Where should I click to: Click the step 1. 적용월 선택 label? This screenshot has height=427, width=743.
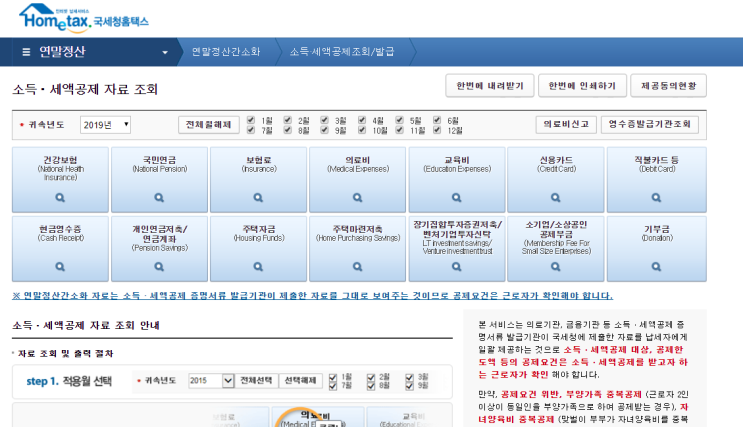[x=69, y=381]
